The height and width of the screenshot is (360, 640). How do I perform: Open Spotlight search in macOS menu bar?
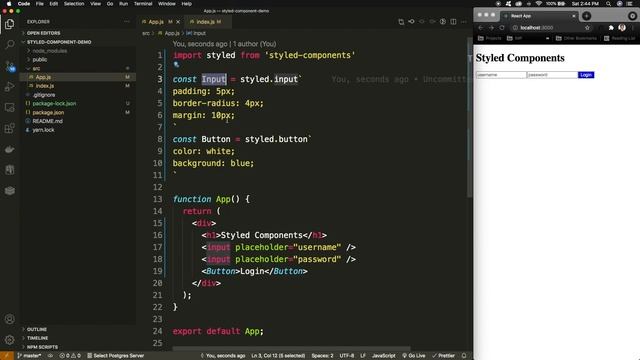pos(608,4)
